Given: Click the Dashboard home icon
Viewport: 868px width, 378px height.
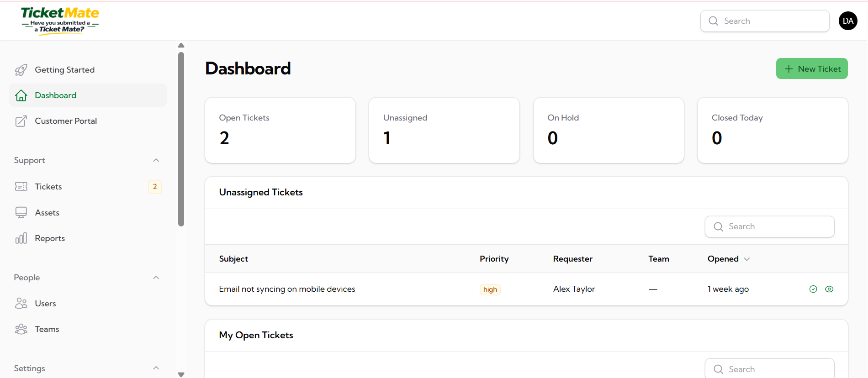Looking at the screenshot, I should click(x=21, y=95).
